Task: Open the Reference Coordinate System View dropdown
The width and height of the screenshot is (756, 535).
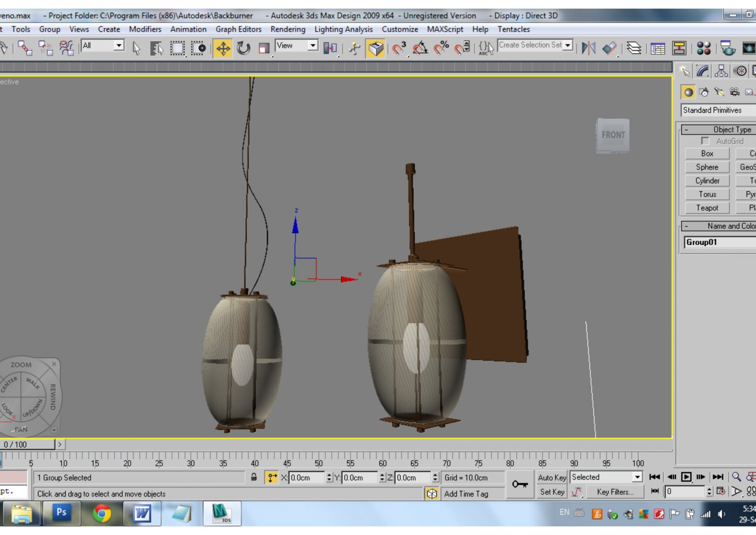Action: pyautogui.click(x=297, y=45)
